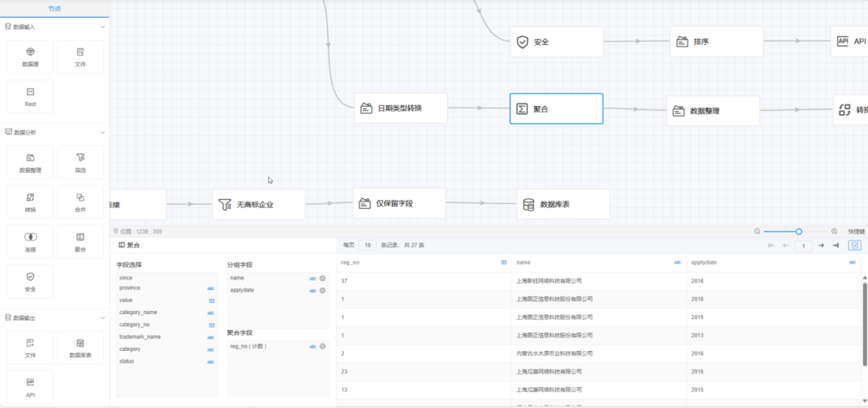Select the trademark_name field
This screenshot has width=868, height=408.
166,337
